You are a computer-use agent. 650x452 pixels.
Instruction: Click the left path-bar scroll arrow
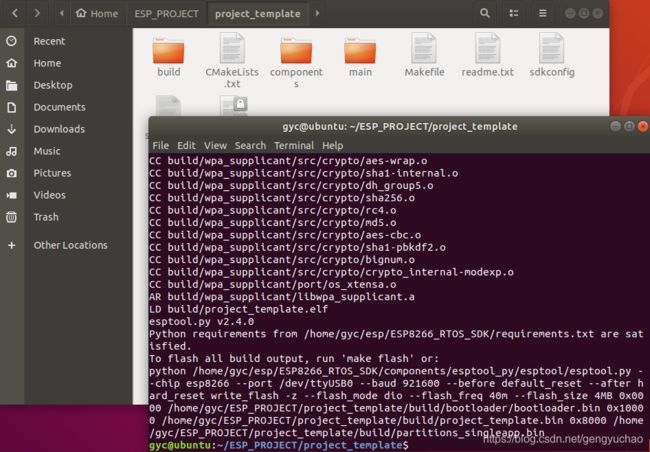(62, 13)
